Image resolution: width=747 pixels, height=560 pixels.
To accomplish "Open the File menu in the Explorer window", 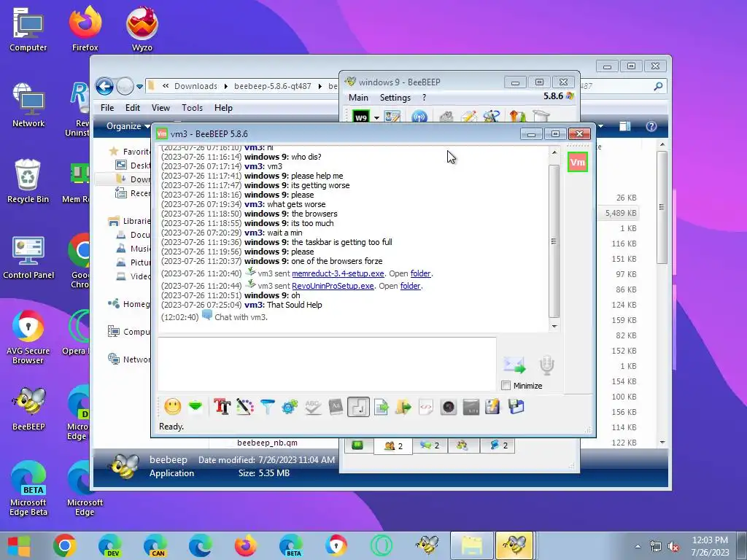I will tap(107, 108).
